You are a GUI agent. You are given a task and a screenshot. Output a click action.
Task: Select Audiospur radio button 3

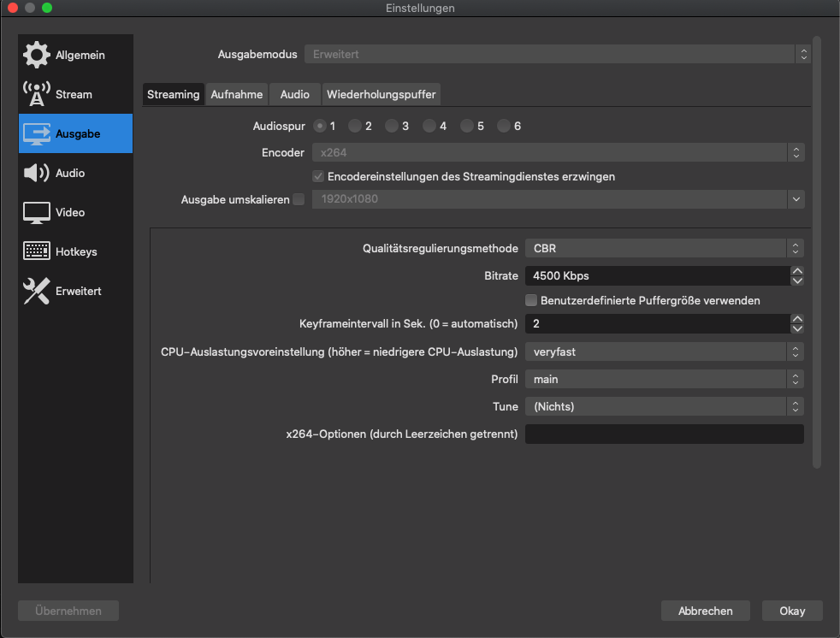click(x=392, y=126)
